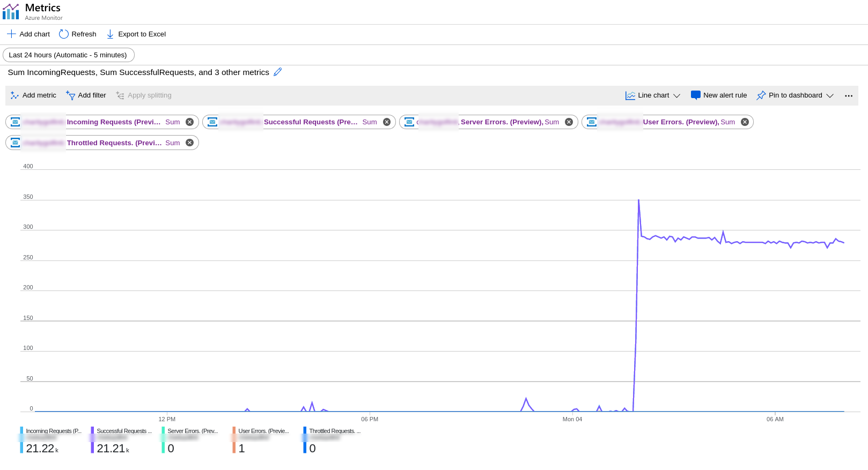Image resolution: width=868 pixels, height=470 pixels.
Task: Click the 350 peak spike on chart
Action: 638,200
